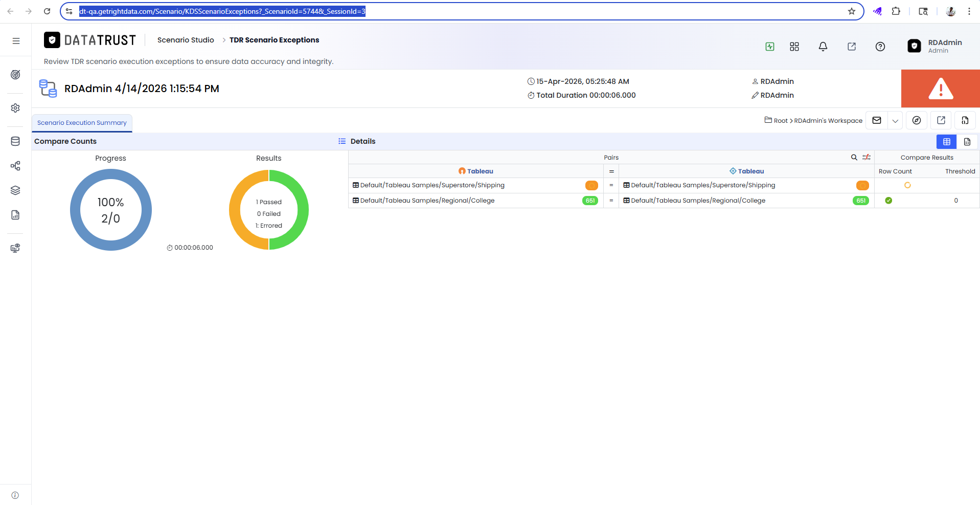Select target Superstore/Shipping pair row
Screen dimensions: 980x505
746,185
